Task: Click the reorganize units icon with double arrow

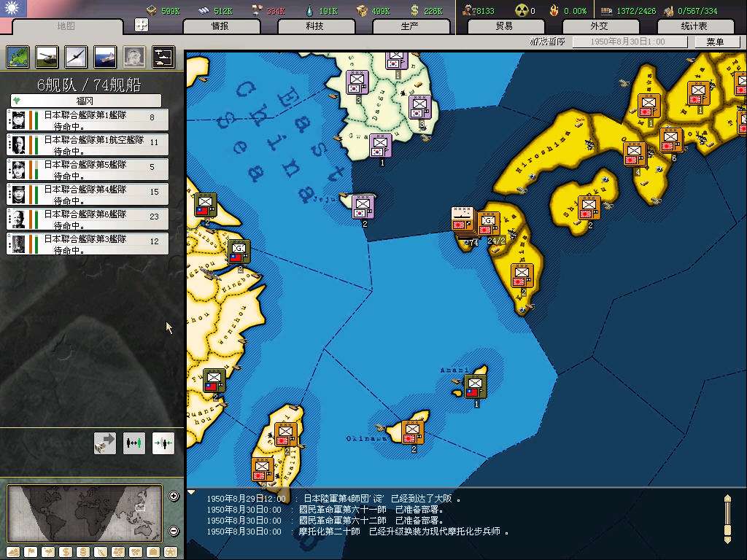Action: point(134,443)
